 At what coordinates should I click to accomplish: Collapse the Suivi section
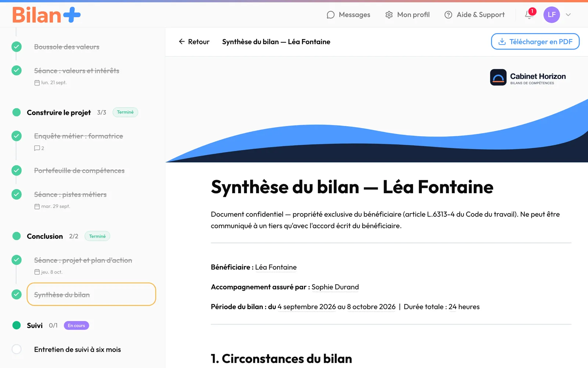(35, 326)
